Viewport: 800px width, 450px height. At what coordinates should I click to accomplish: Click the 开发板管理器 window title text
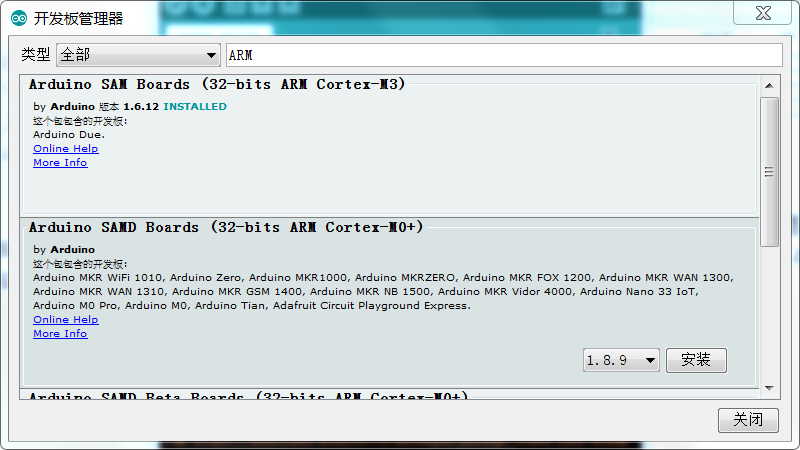(x=78, y=19)
